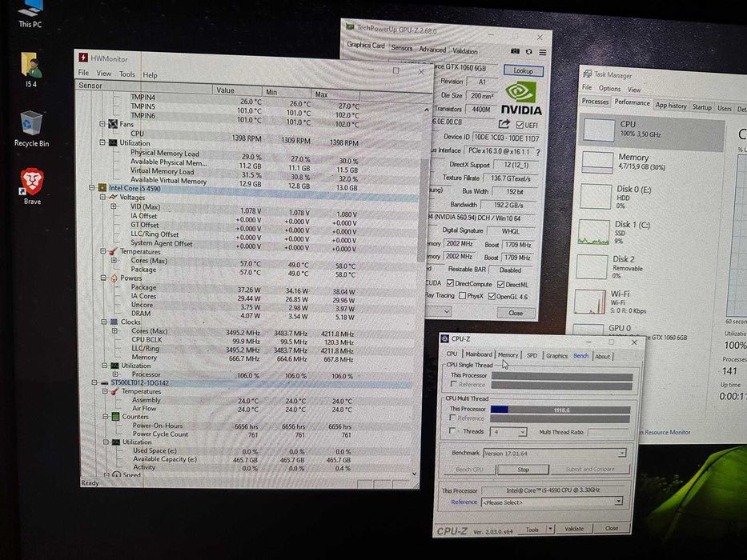Click the This Processor single thread progress bar

tap(562, 377)
